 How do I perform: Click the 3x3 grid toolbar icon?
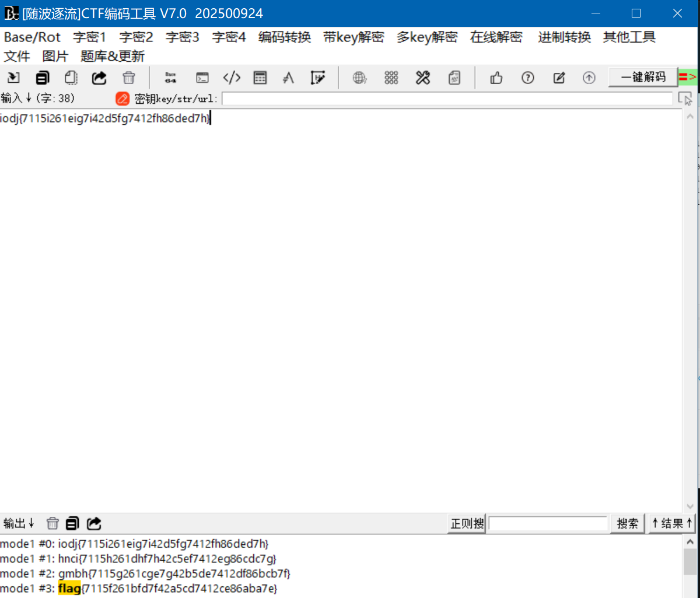[391, 78]
